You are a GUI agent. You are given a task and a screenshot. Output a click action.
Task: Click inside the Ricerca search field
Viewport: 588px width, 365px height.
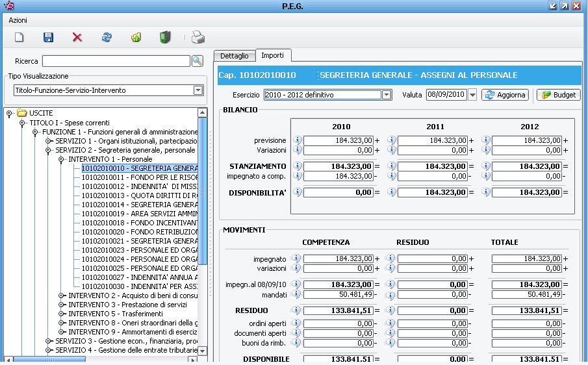116,61
